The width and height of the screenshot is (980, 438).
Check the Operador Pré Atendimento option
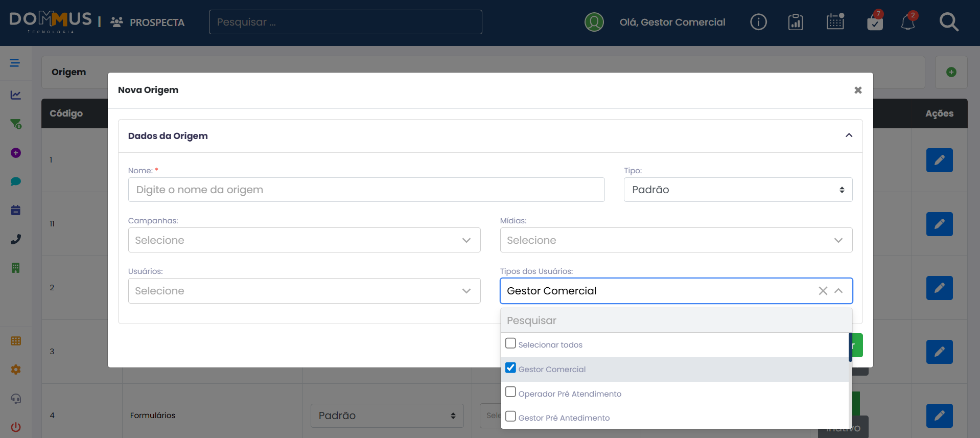click(x=510, y=392)
